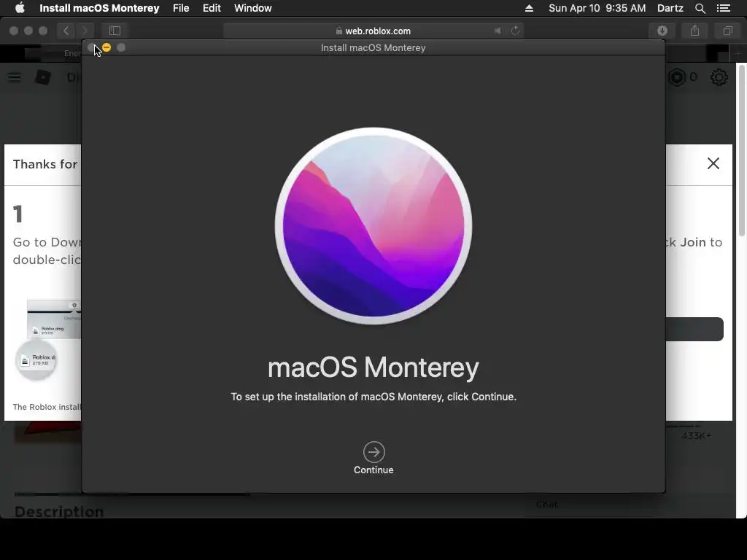
Task: Open the Install macOS Monterey app menu
Action: pos(99,8)
